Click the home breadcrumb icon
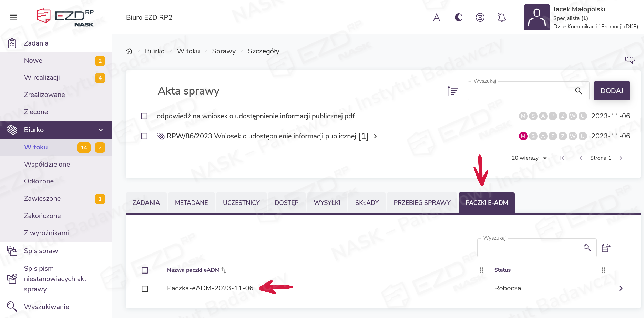 (x=129, y=51)
